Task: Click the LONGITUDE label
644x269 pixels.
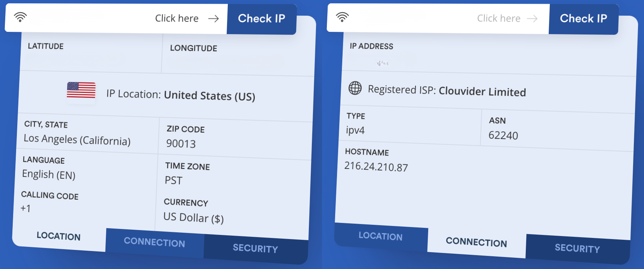Action: point(194,48)
